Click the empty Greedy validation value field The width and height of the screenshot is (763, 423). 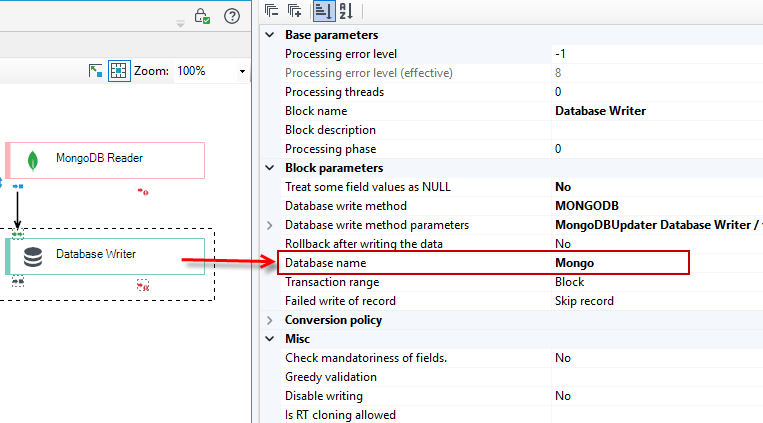click(657, 377)
